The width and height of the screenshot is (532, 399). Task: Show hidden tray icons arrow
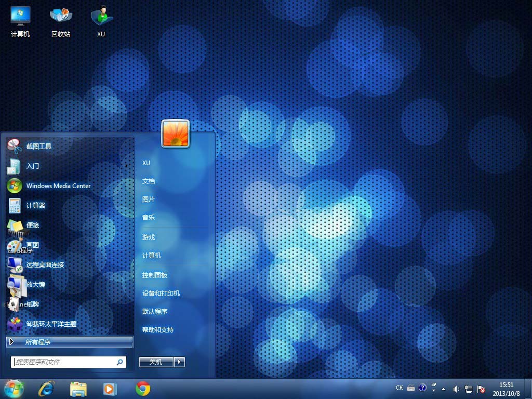(x=443, y=389)
